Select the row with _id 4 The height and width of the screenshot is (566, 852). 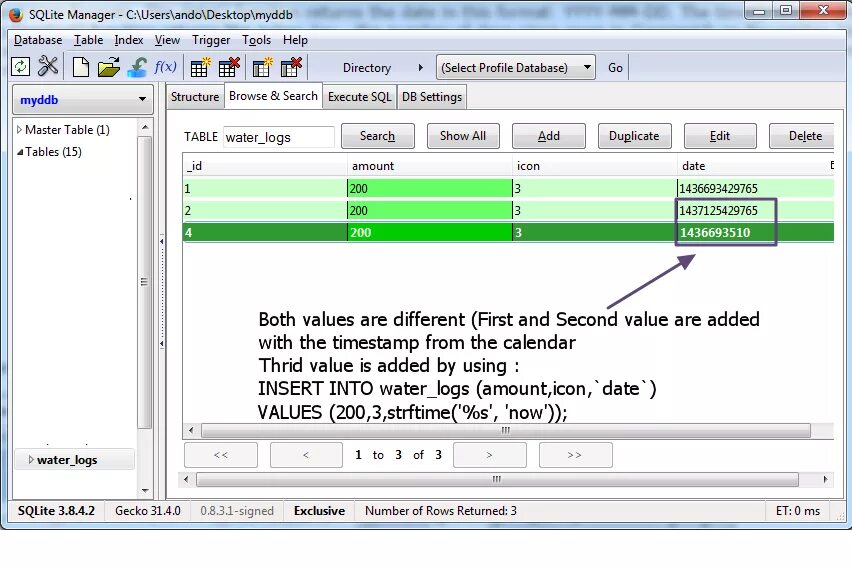[x=508, y=232]
